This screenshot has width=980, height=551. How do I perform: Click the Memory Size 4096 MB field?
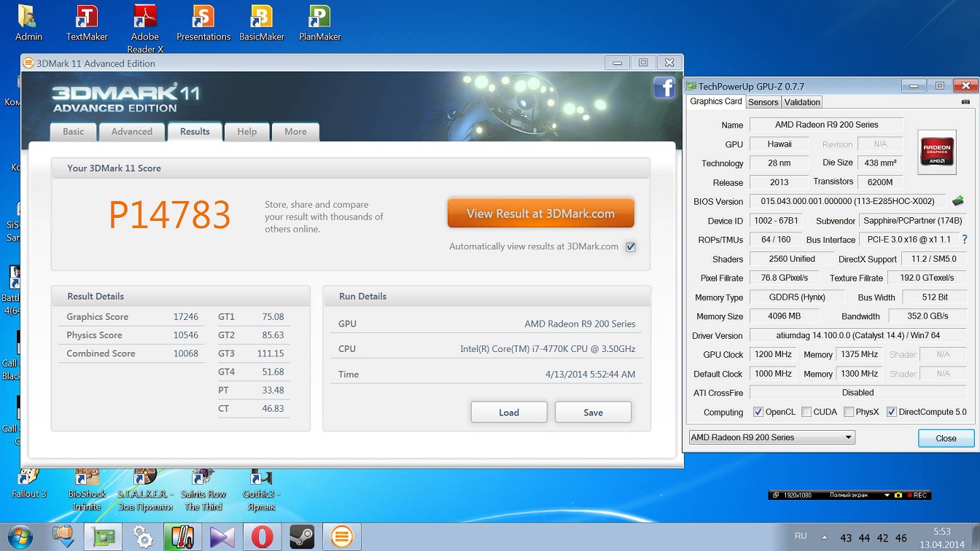pyautogui.click(x=784, y=316)
